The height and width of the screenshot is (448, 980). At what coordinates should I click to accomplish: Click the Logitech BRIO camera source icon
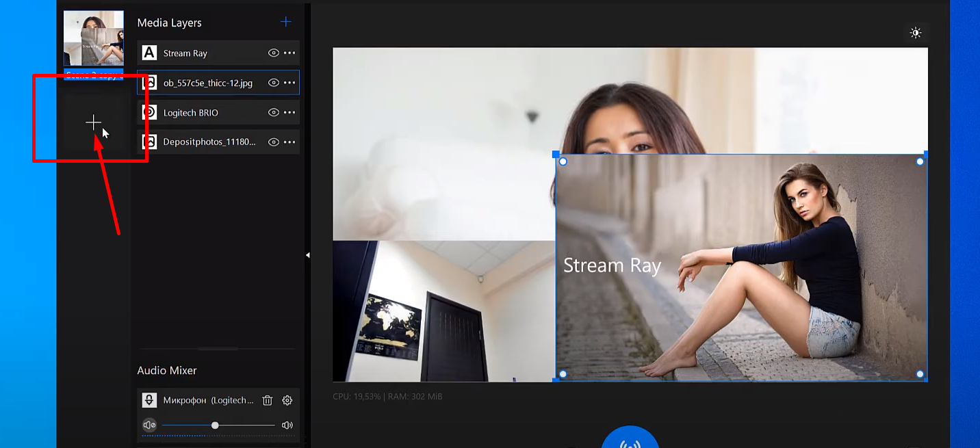[151, 112]
